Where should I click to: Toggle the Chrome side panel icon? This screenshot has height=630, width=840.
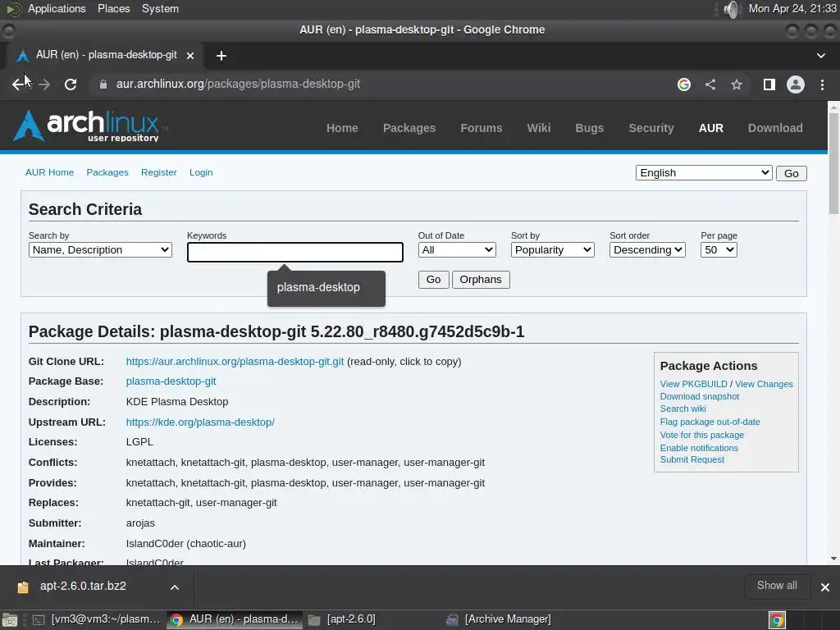769,84
